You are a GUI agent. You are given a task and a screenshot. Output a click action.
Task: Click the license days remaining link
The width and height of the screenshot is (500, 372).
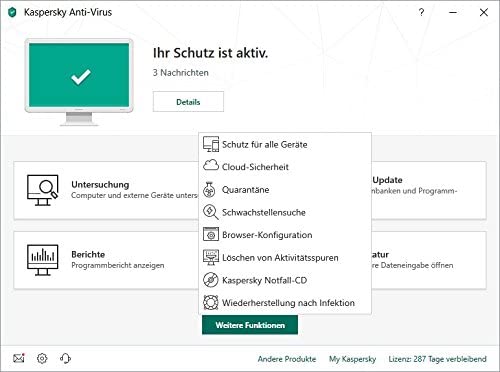pos(437,359)
